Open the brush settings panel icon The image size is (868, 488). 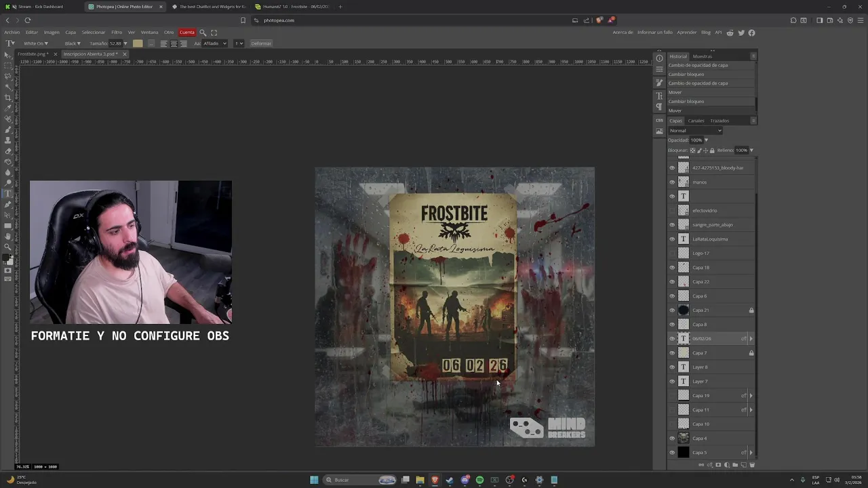[x=659, y=83]
